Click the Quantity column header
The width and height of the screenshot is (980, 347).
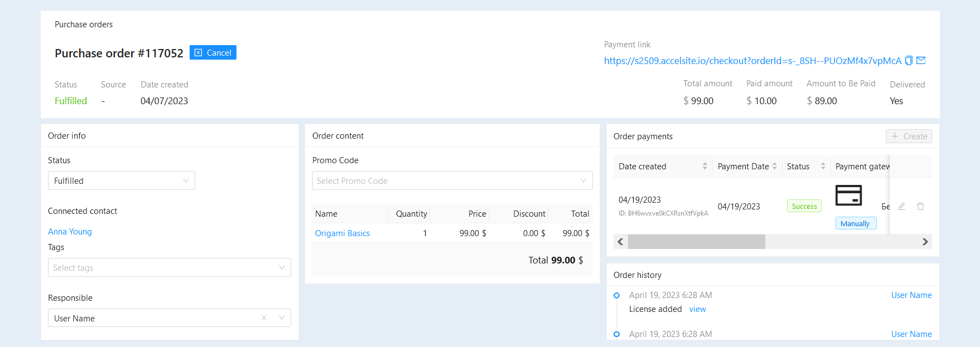pos(412,214)
